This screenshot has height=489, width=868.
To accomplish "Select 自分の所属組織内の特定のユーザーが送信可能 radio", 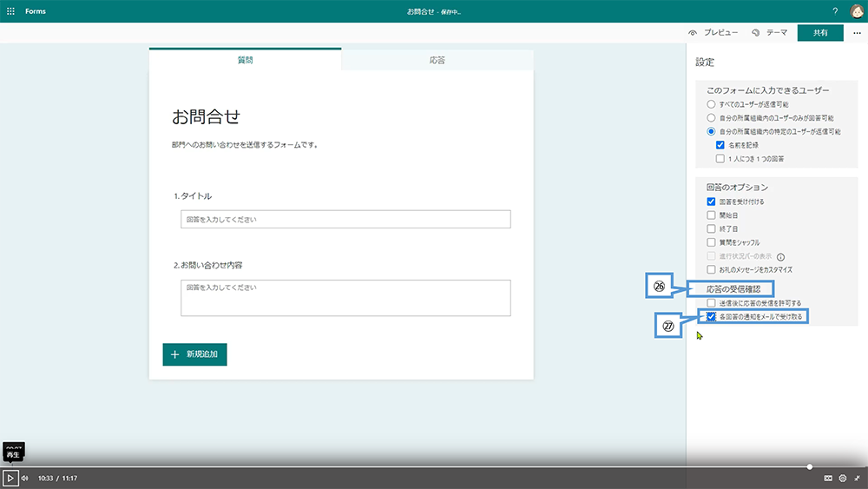I will (x=712, y=131).
